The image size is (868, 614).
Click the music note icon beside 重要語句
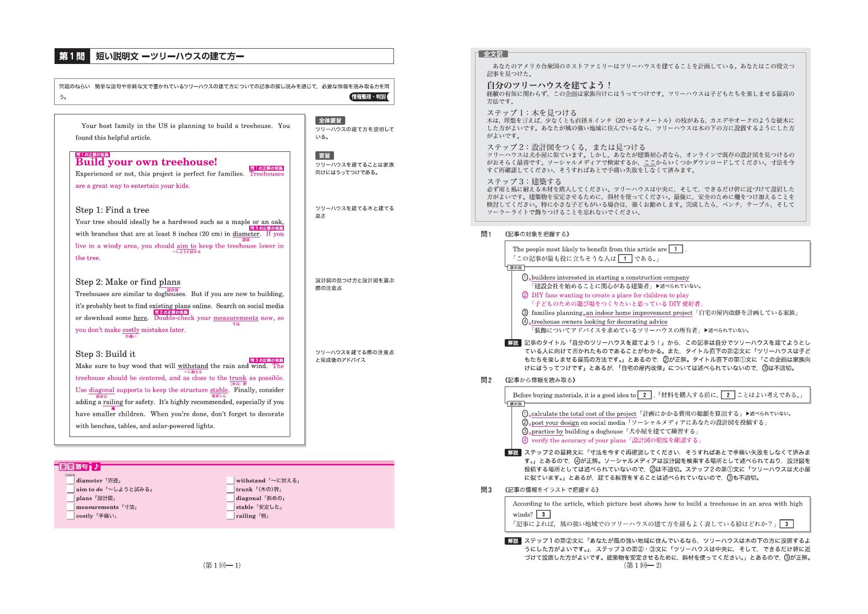coord(96,467)
